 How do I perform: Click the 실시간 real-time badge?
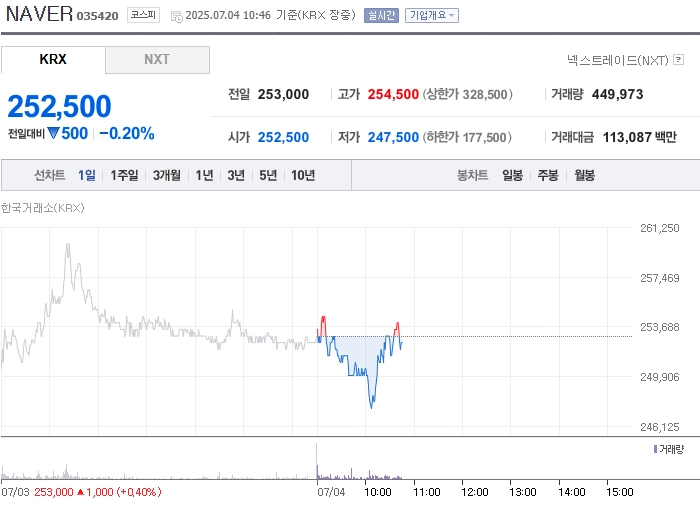[381, 16]
